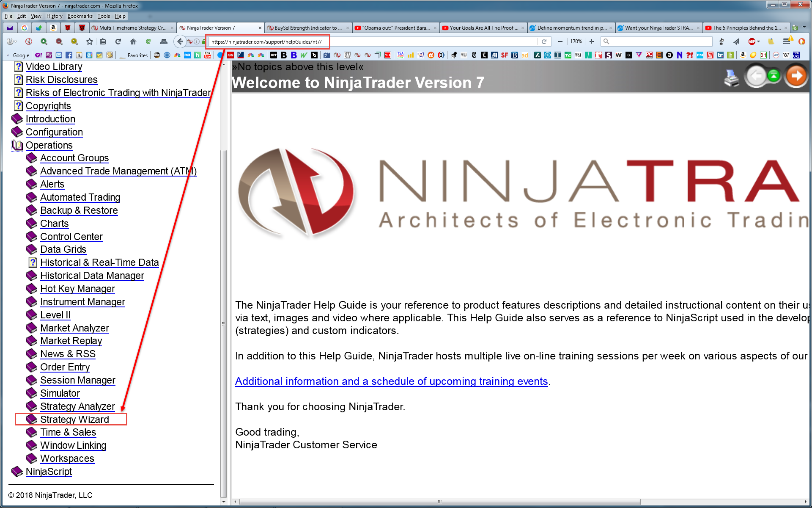812x508 pixels.
Task: Click the Firefox hamburger menu icon
Action: pos(786,41)
